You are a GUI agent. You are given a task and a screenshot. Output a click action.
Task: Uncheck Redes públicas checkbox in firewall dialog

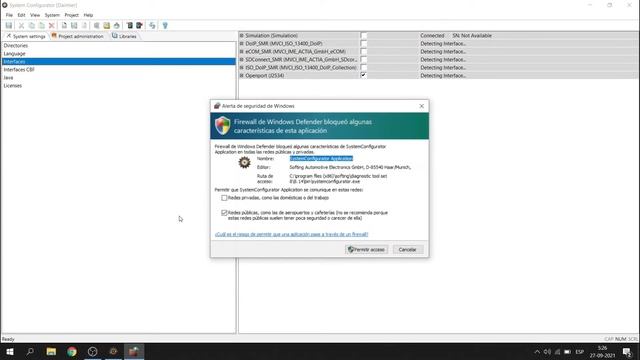224,213
